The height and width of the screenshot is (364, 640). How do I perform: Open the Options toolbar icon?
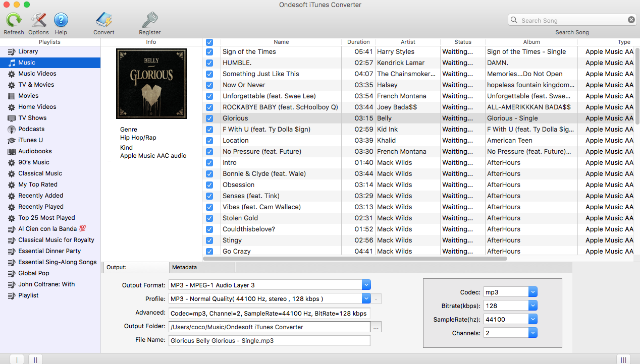(38, 20)
